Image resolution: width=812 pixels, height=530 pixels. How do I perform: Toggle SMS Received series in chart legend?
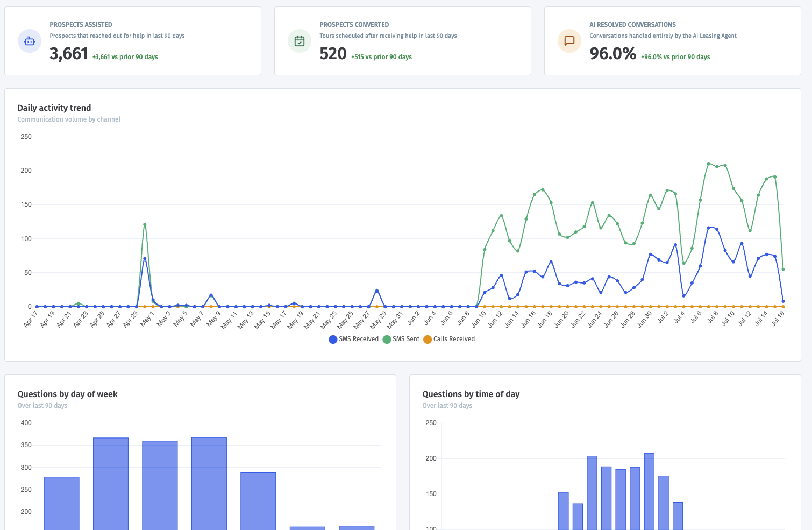[x=354, y=339]
